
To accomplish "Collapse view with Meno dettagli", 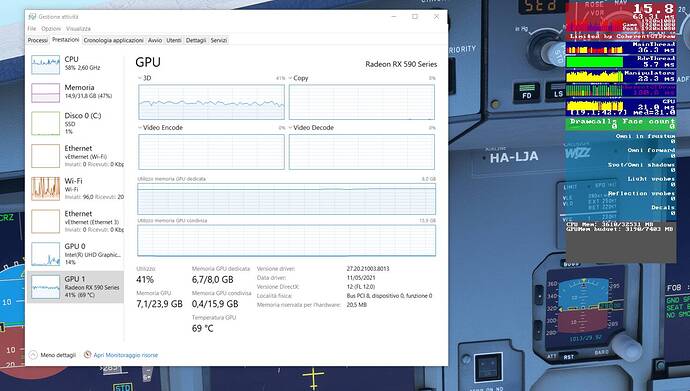I will pos(52,355).
